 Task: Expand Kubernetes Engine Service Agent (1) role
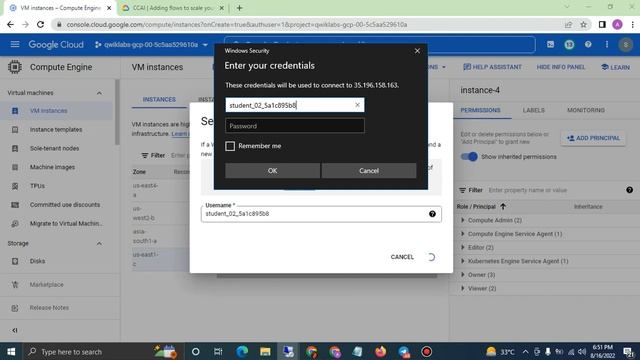(463, 261)
